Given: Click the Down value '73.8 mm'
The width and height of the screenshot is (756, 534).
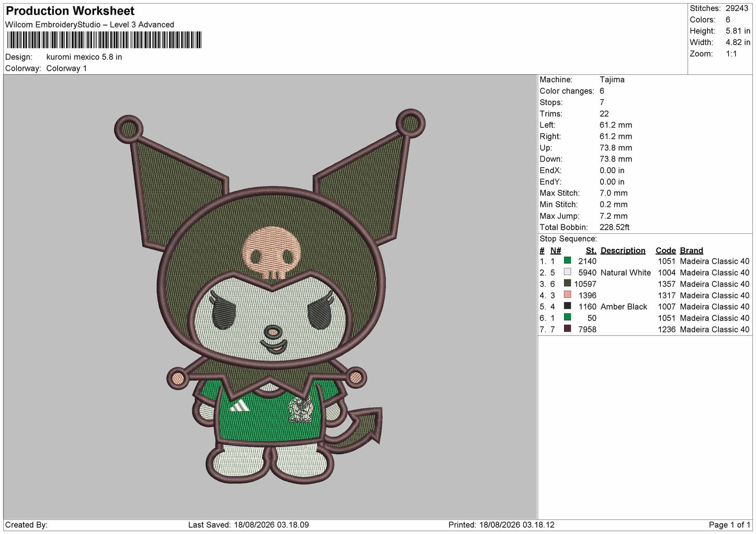Looking at the screenshot, I should (616, 159).
